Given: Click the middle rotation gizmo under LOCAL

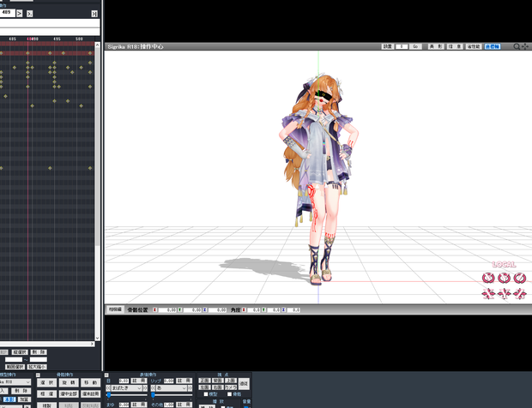Looking at the screenshot, I should click(x=504, y=279).
